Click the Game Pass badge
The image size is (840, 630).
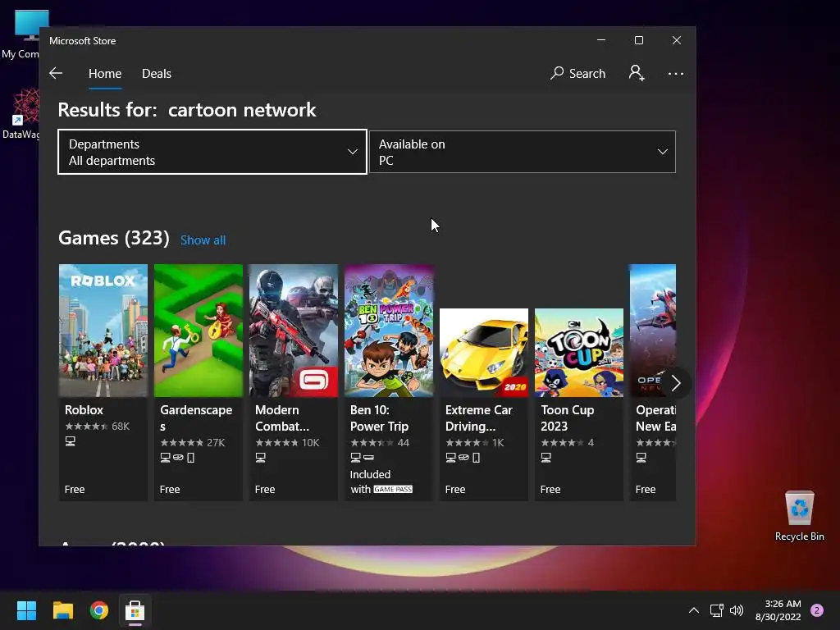coord(393,489)
